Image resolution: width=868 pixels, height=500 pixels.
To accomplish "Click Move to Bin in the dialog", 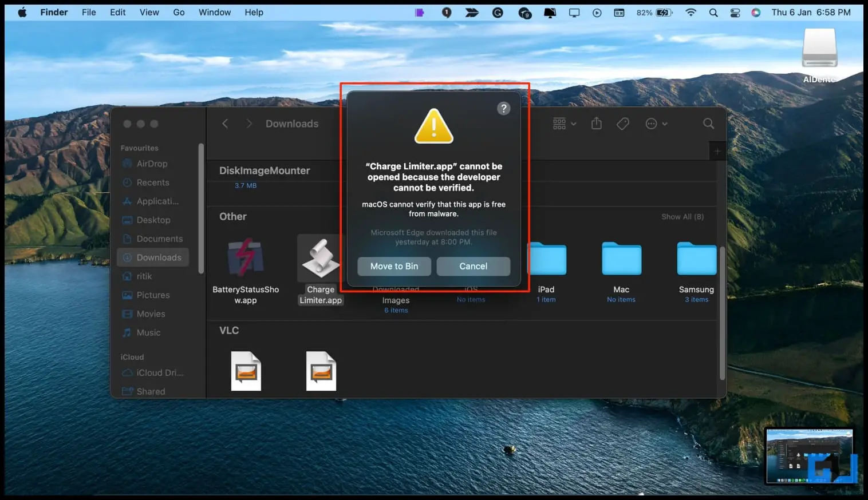I will (394, 266).
